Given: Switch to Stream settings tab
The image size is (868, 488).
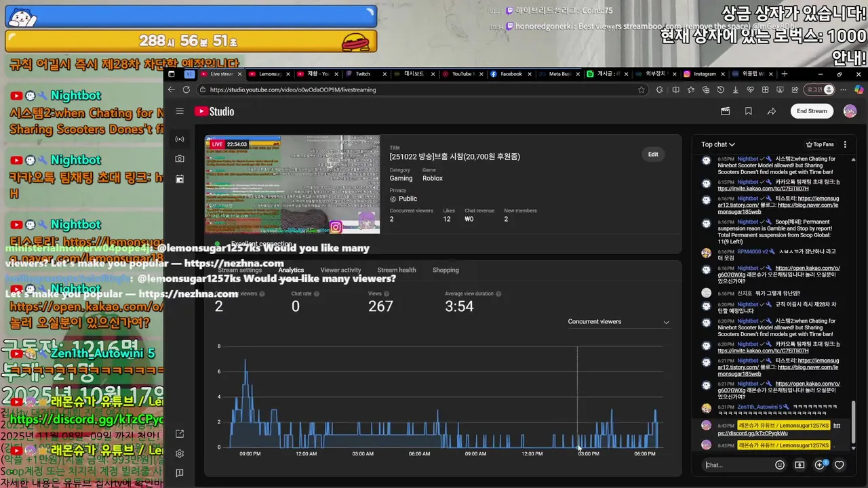Looking at the screenshot, I should pos(239,270).
